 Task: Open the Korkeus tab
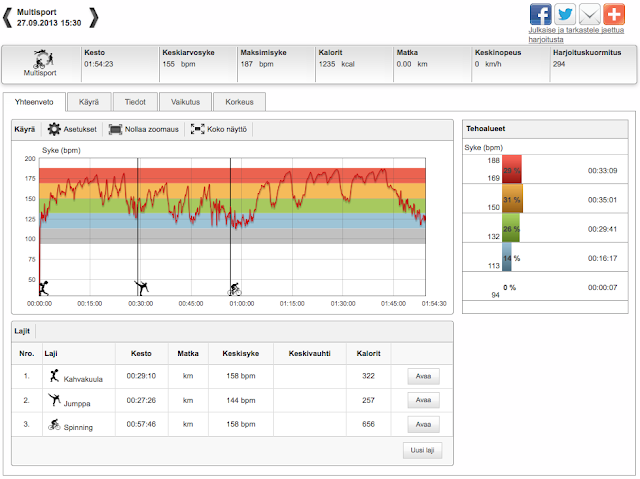click(x=240, y=102)
